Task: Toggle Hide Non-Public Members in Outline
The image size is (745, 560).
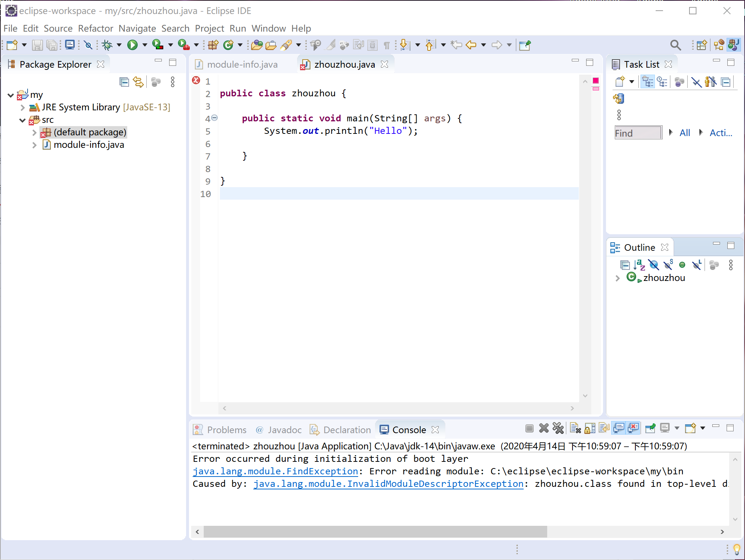Action: [682, 265]
